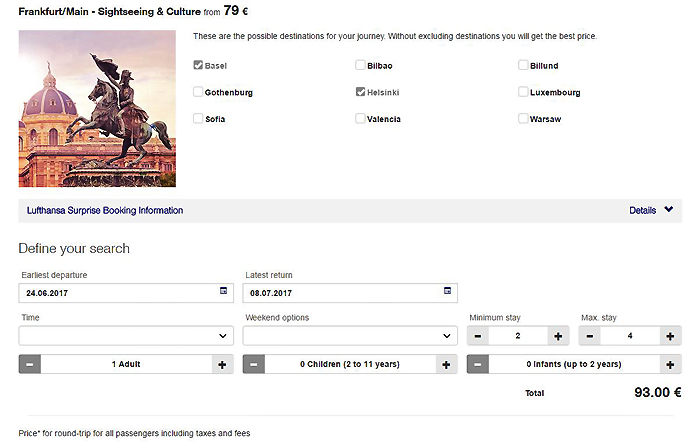
Task: Uncheck the Helsinki destination checkbox
Action: [360, 92]
